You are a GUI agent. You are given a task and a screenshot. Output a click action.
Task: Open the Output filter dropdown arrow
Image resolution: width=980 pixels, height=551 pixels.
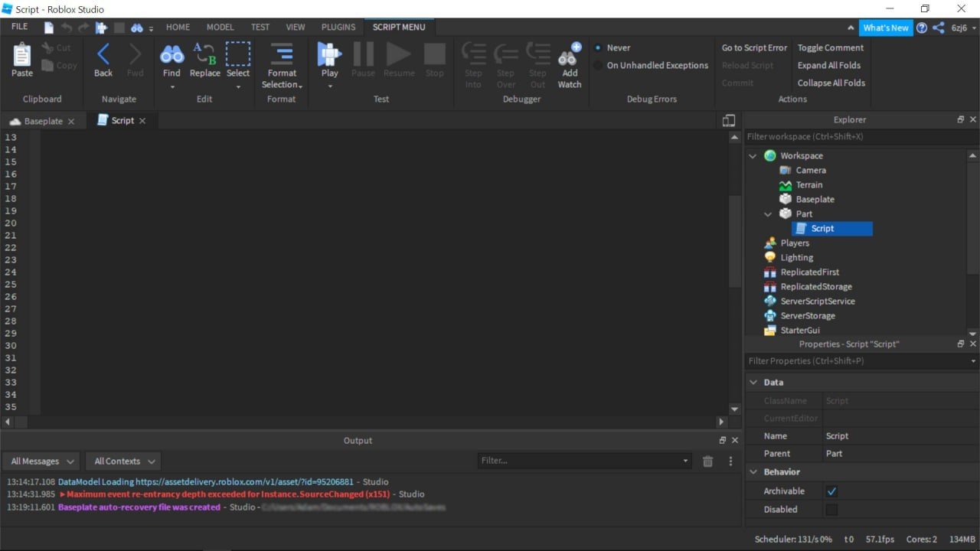pyautogui.click(x=685, y=461)
